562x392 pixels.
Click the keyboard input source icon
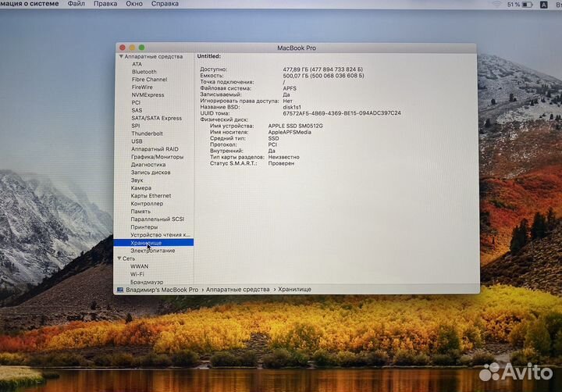point(544,5)
